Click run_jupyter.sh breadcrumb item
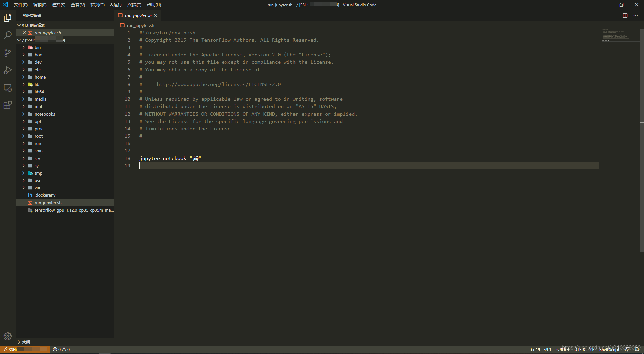This screenshot has width=644, height=354. point(141,25)
